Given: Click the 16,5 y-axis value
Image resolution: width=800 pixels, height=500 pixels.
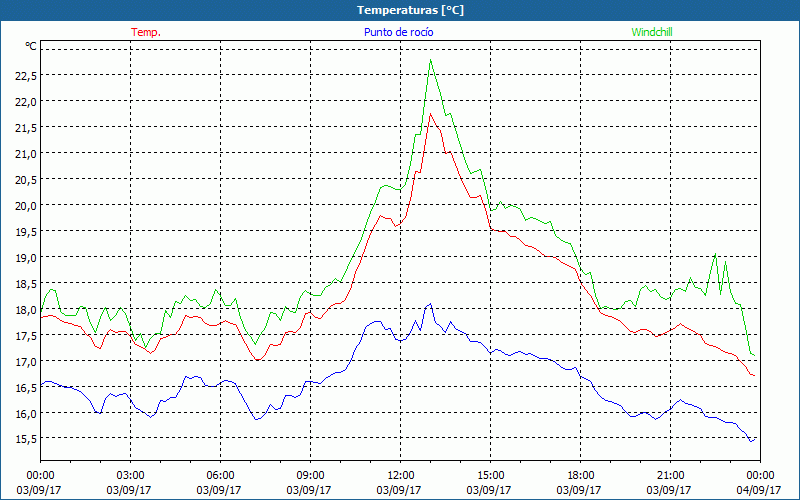Looking at the screenshot, I should 26,387.
